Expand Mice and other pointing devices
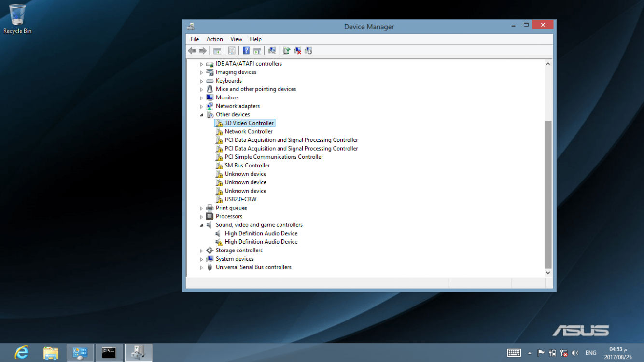 [x=202, y=89]
